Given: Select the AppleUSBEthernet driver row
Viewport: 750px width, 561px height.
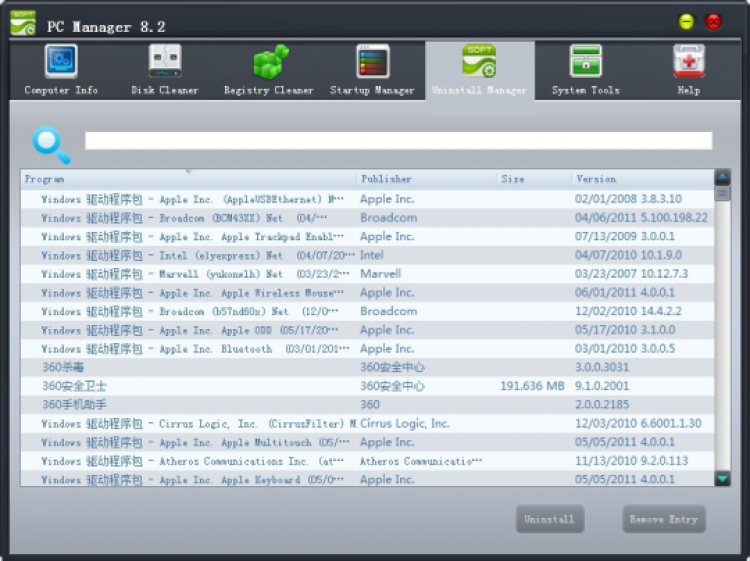Looking at the screenshot, I should pos(367,199).
